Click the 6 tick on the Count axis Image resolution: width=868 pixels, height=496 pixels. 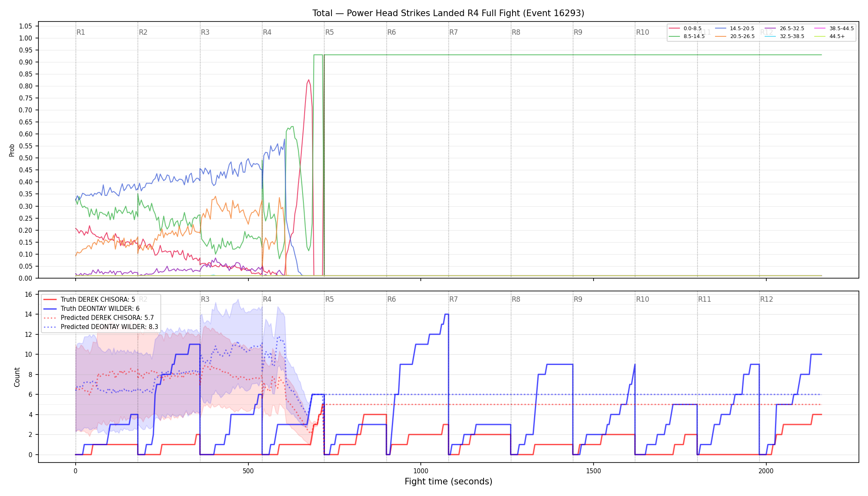(30, 394)
